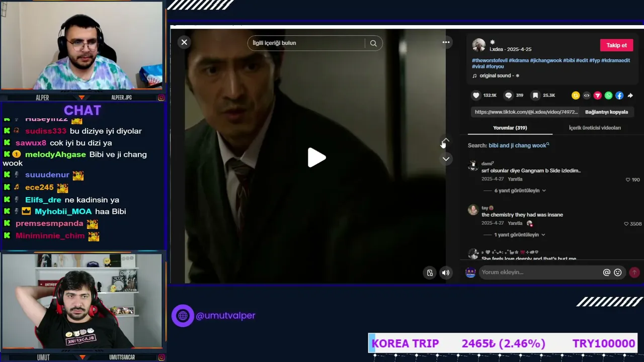
Task: Play the paused TikTok video
Action: tap(316, 157)
